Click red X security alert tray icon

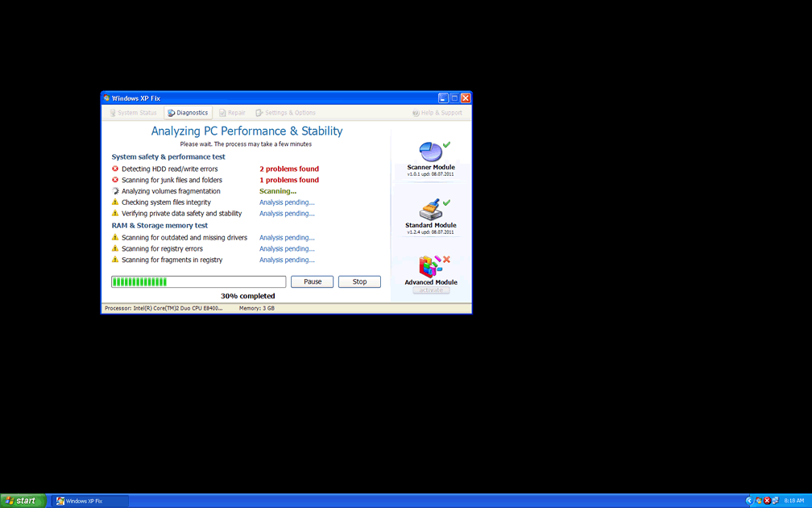[767, 501]
